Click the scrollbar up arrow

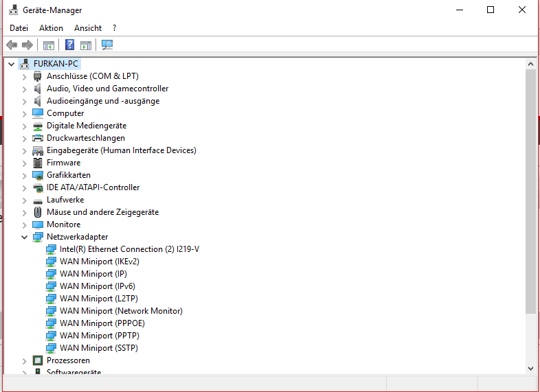530,64
